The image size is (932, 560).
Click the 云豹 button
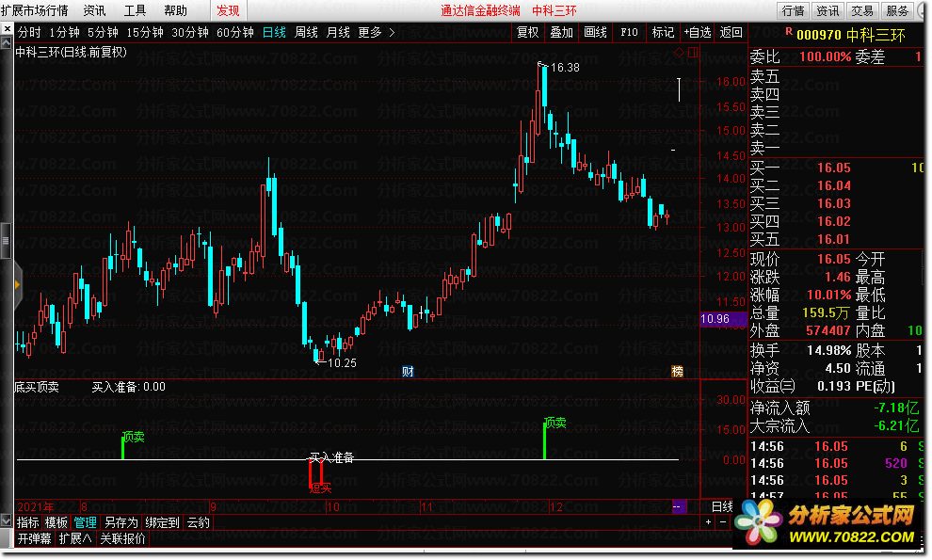click(199, 522)
